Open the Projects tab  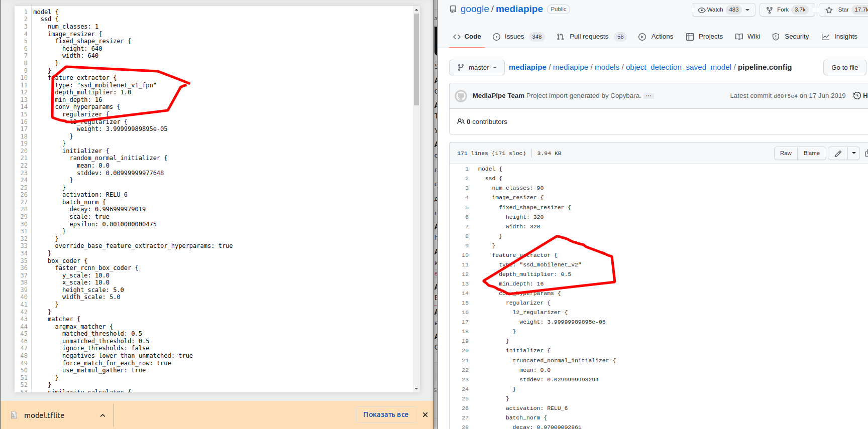704,37
